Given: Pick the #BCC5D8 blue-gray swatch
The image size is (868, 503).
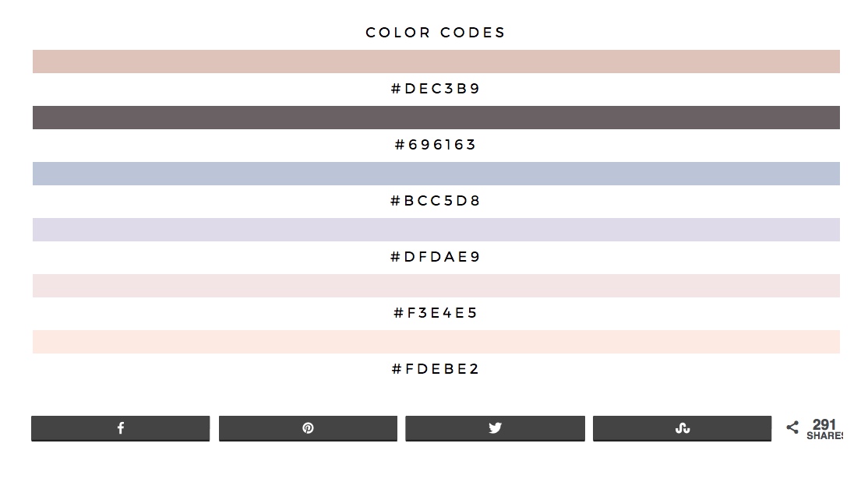Looking at the screenshot, I should pos(436,174).
